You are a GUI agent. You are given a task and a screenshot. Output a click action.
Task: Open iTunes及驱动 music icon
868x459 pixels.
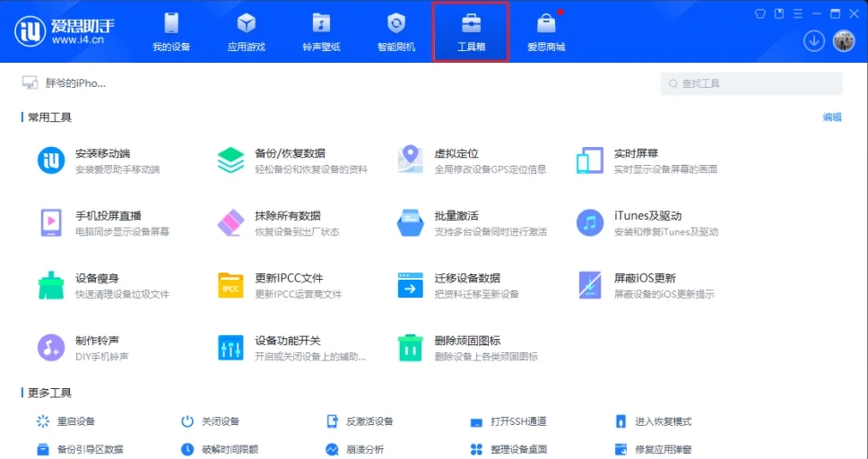tap(589, 222)
